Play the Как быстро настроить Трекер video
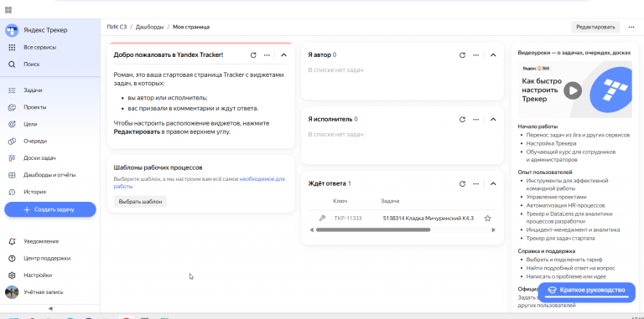 pyautogui.click(x=573, y=90)
